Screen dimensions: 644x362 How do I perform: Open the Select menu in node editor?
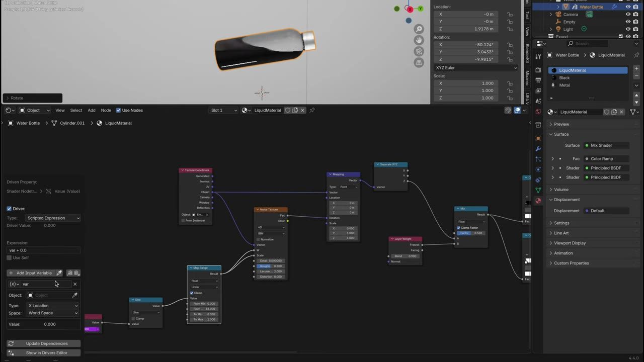tap(76, 110)
